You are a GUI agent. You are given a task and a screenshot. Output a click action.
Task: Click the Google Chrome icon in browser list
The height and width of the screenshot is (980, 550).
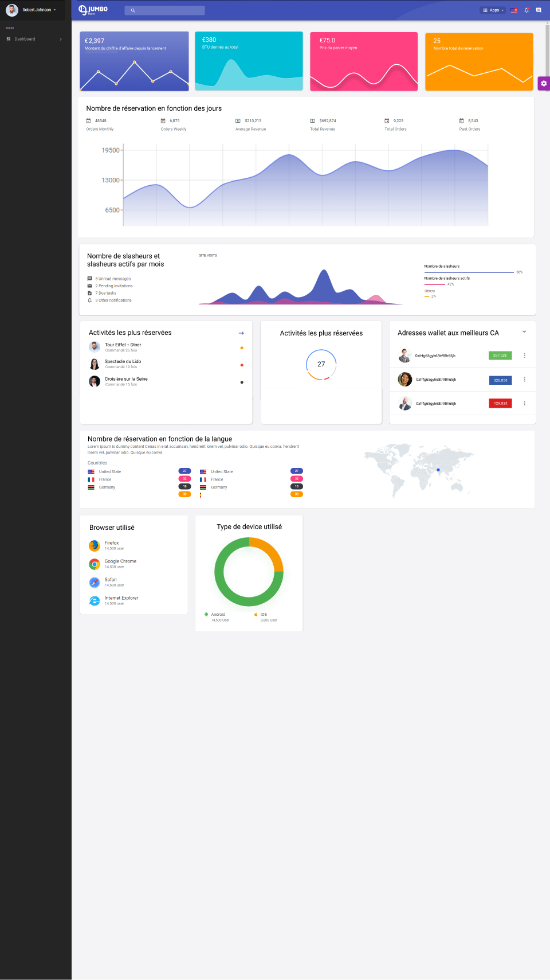95,564
